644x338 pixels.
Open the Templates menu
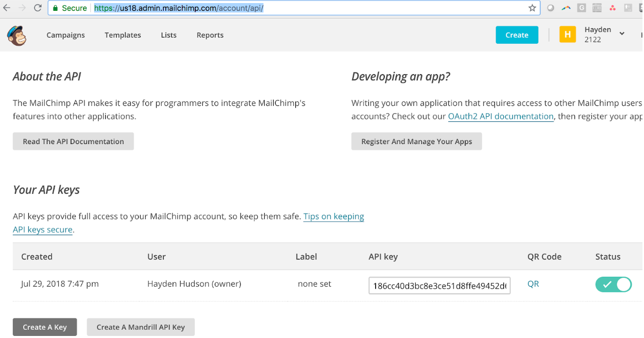point(123,35)
